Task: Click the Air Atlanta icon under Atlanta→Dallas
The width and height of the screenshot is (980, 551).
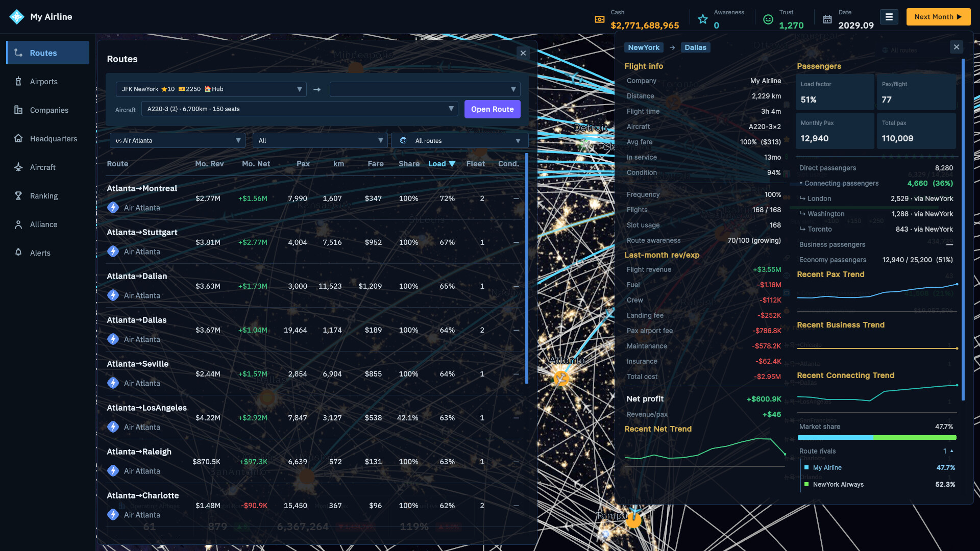Action: pyautogui.click(x=113, y=339)
